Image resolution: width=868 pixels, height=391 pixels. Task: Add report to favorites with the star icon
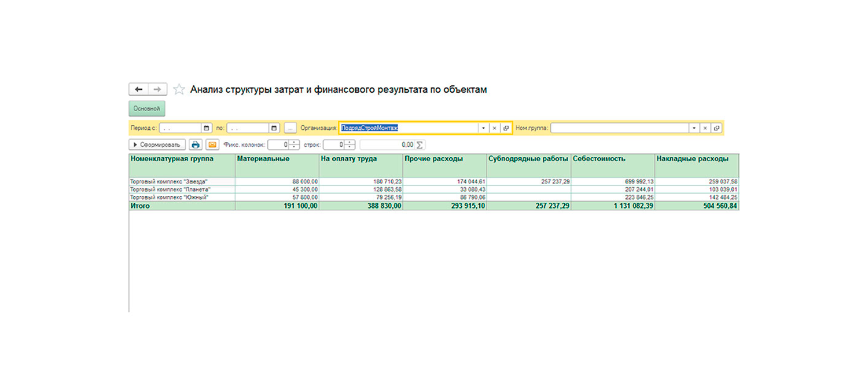click(179, 90)
